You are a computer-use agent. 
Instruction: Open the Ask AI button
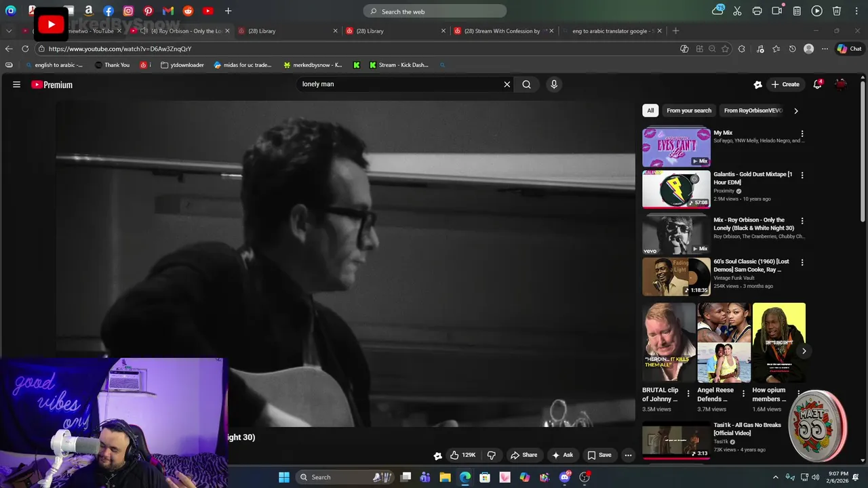click(x=563, y=455)
